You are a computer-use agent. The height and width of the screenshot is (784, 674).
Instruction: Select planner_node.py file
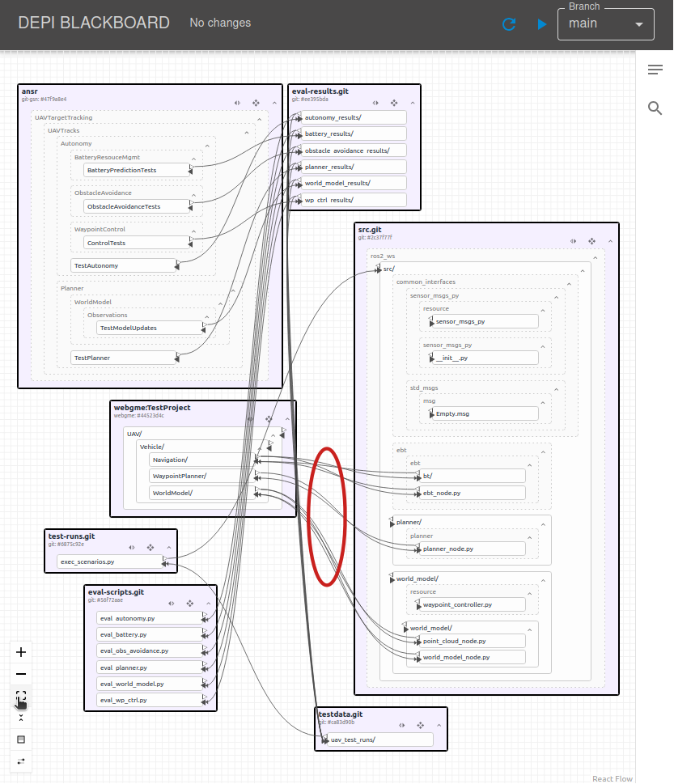click(x=472, y=549)
